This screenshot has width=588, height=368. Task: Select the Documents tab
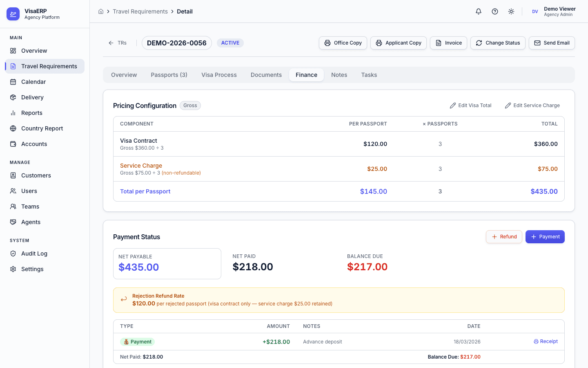[x=266, y=75]
